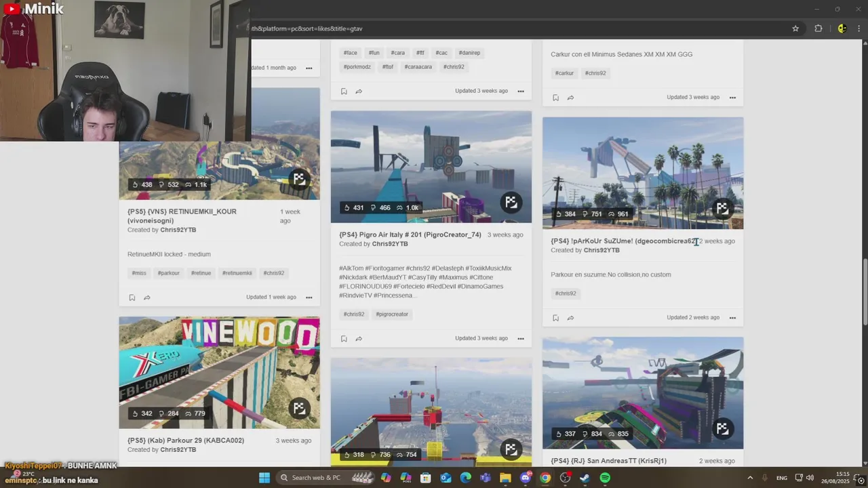The height and width of the screenshot is (488, 868).
Task: Select the #caraacara tag
Action: pos(418,67)
